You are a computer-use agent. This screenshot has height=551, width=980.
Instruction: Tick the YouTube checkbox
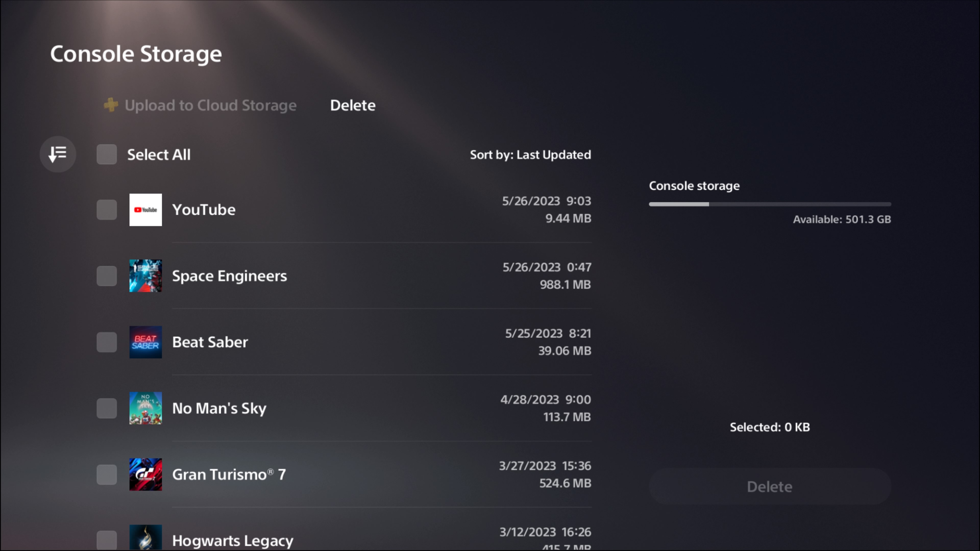click(106, 210)
